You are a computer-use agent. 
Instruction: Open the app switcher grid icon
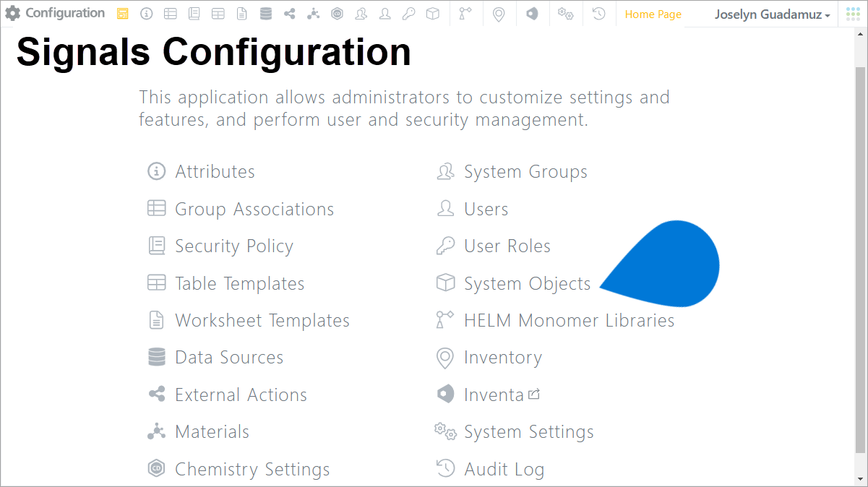(853, 14)
